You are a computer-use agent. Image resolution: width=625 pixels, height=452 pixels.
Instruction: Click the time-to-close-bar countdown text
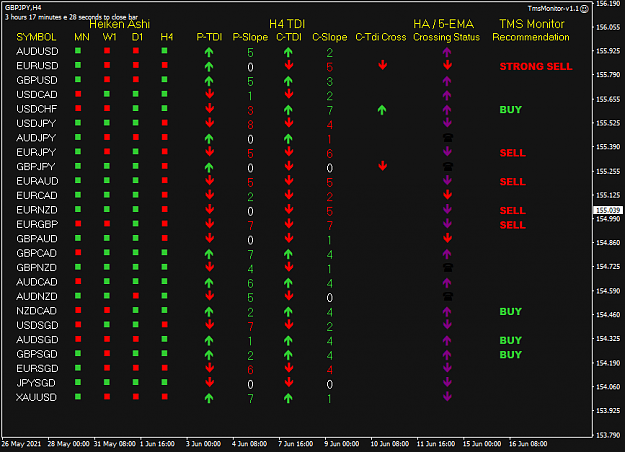[71, 17]
